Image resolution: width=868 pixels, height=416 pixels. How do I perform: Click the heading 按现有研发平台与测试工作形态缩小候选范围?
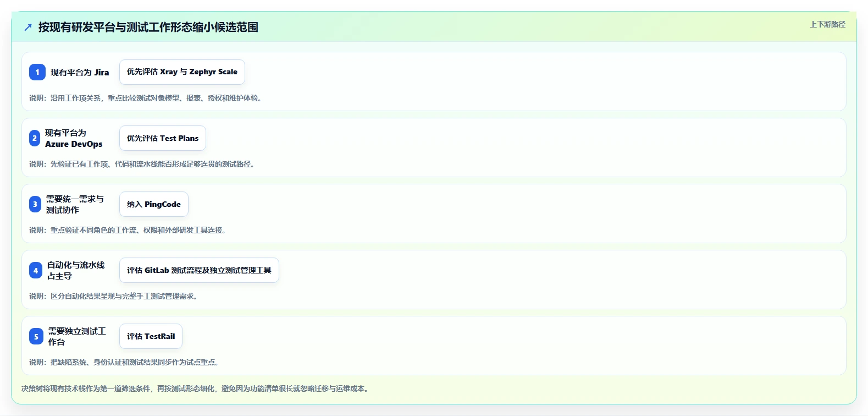[148, 27]
